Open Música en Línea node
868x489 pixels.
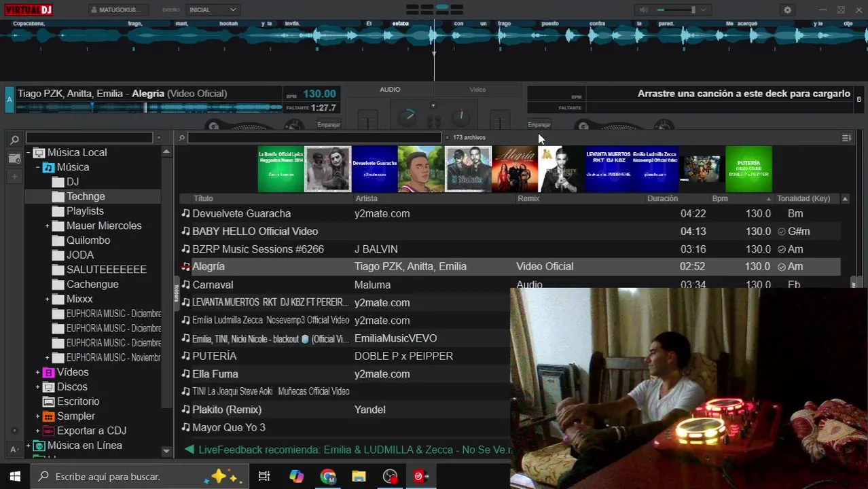point(84,446)
